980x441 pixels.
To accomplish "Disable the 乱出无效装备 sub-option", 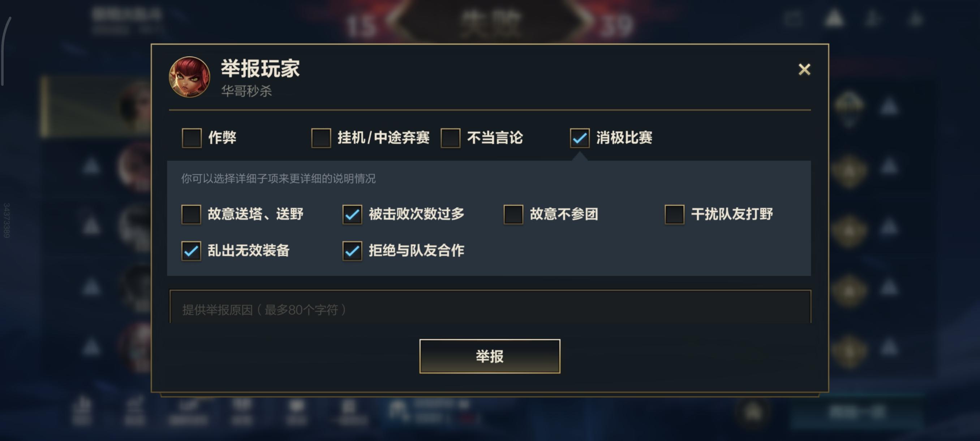I will [192, 251].
